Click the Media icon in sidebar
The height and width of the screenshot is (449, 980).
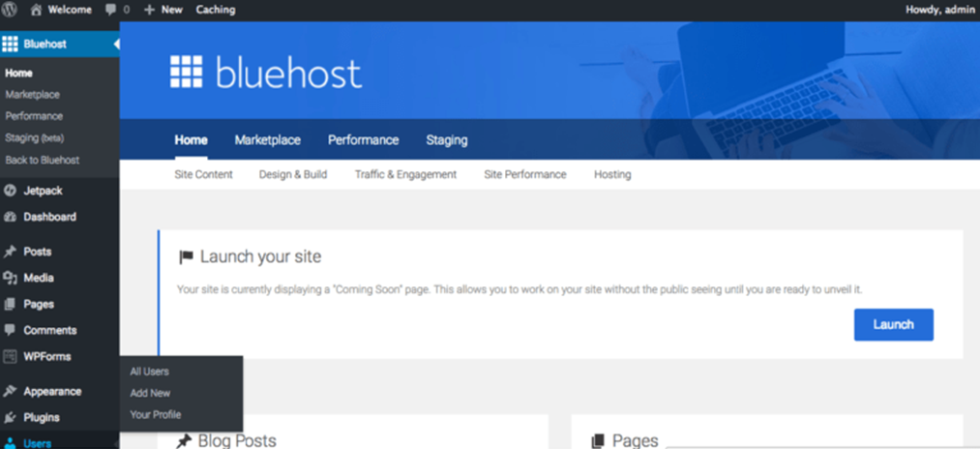click(10, 278)
